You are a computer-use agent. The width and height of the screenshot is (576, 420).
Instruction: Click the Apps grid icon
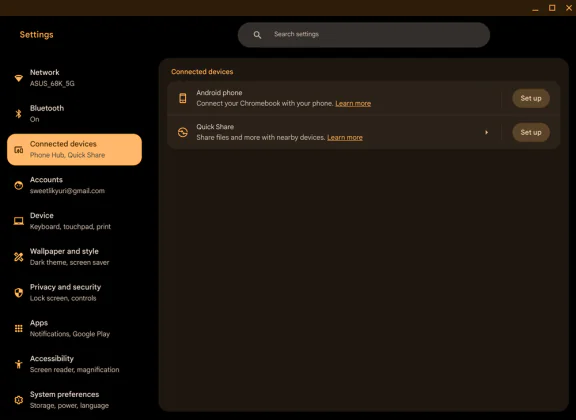coord(18,328)
